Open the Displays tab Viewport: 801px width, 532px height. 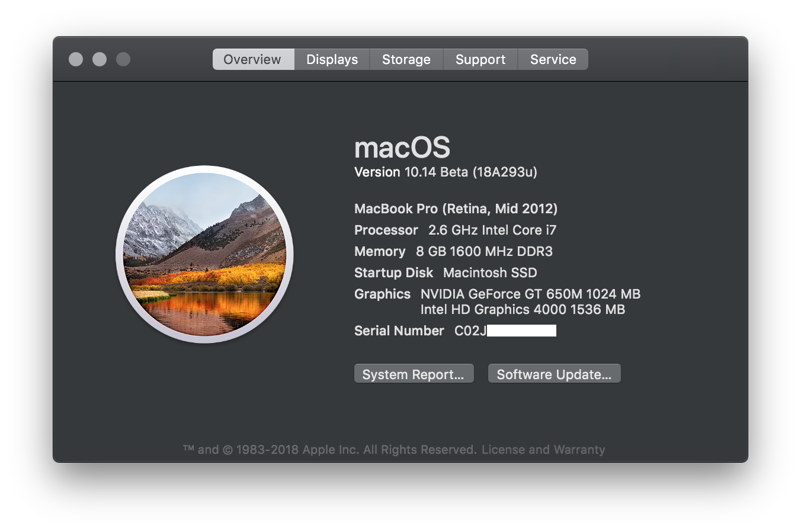pyautogui.click(x=332, y=59)
